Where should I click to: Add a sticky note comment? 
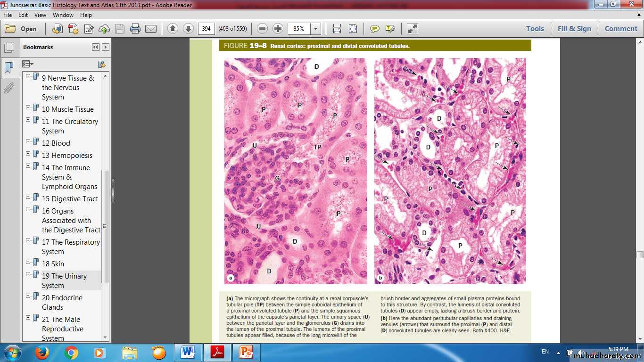click(374, 29)
